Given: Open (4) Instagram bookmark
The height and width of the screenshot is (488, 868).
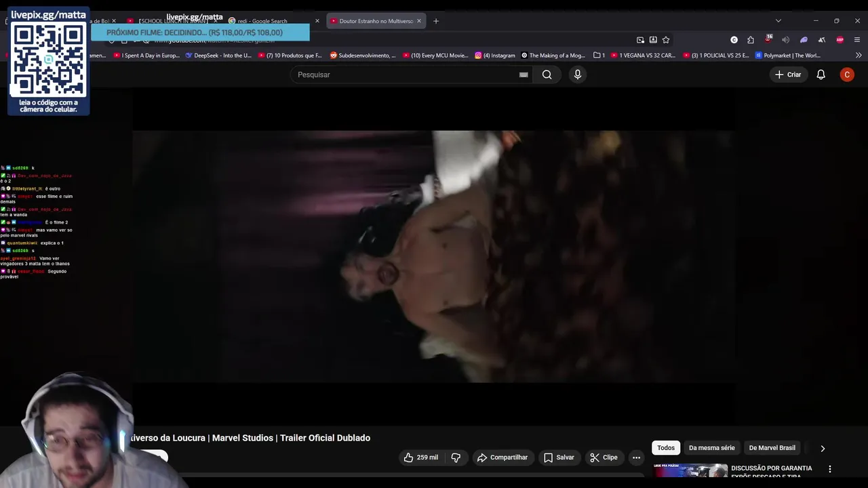Looking at the screenshot, I should click(x=495, y=56).
